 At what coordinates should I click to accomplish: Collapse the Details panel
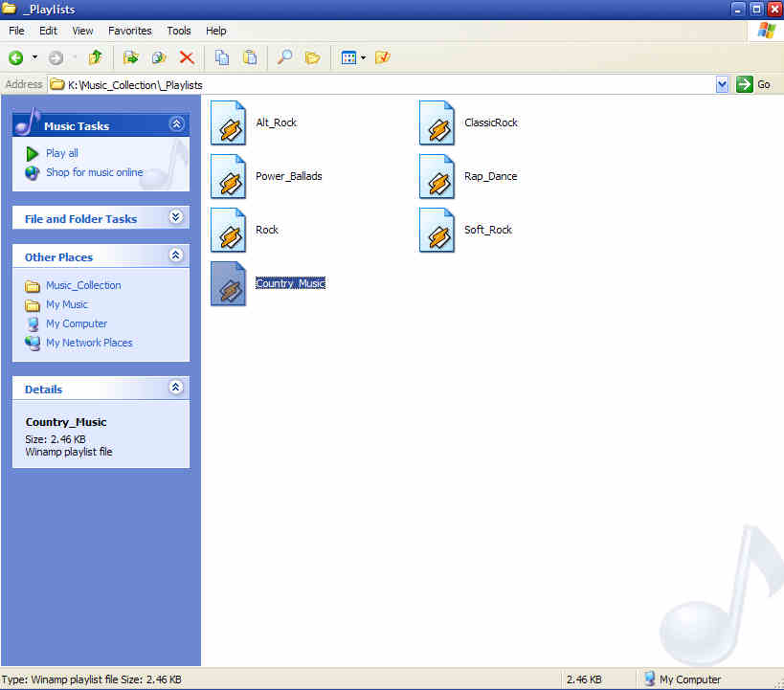[x=175, y=388]
